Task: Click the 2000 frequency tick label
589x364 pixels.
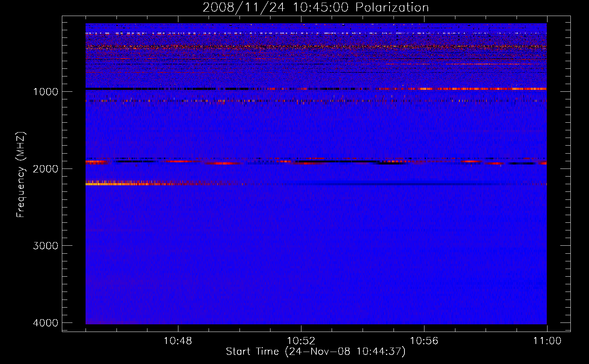Action: [46, 169]
